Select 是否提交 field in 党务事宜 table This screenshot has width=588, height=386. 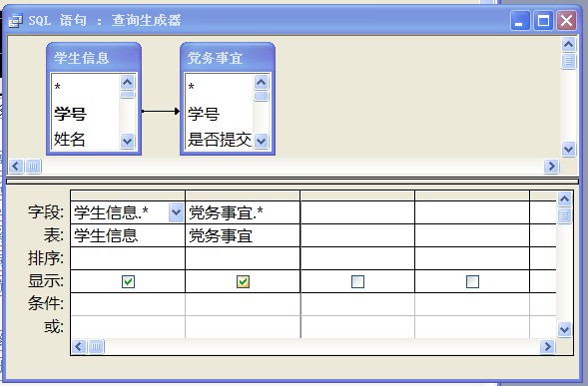pyautogui.click(x=220, y=139)
